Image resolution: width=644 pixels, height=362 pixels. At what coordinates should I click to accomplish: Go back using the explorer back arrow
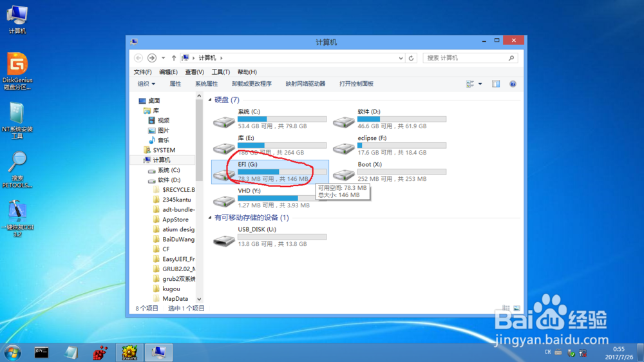tap(138, 58)
